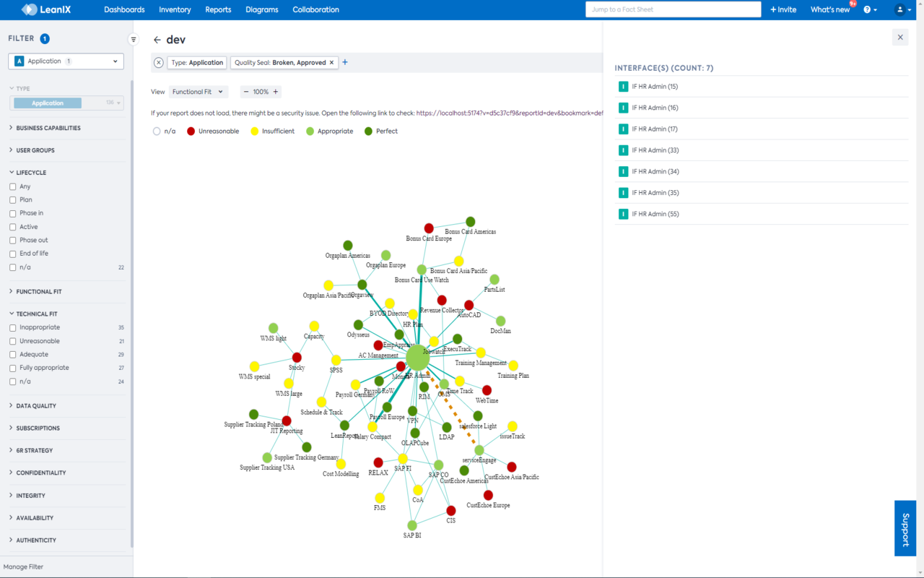
Task: Remove the Quality Seal filter chip
Action: pos(332,63)
